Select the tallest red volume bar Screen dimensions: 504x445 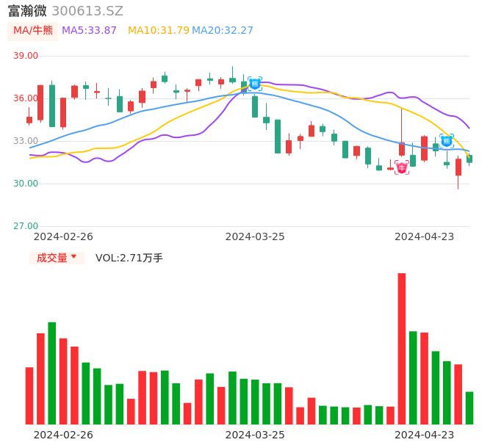(402, 348)
